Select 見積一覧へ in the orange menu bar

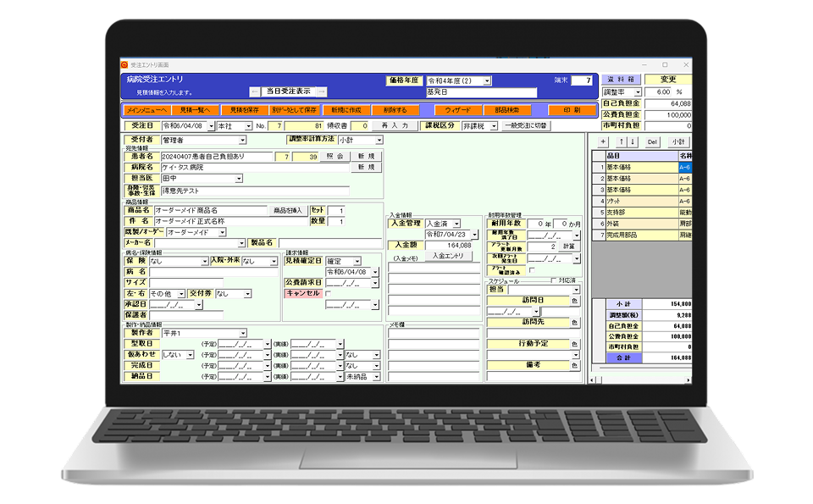tap(196, 110)
